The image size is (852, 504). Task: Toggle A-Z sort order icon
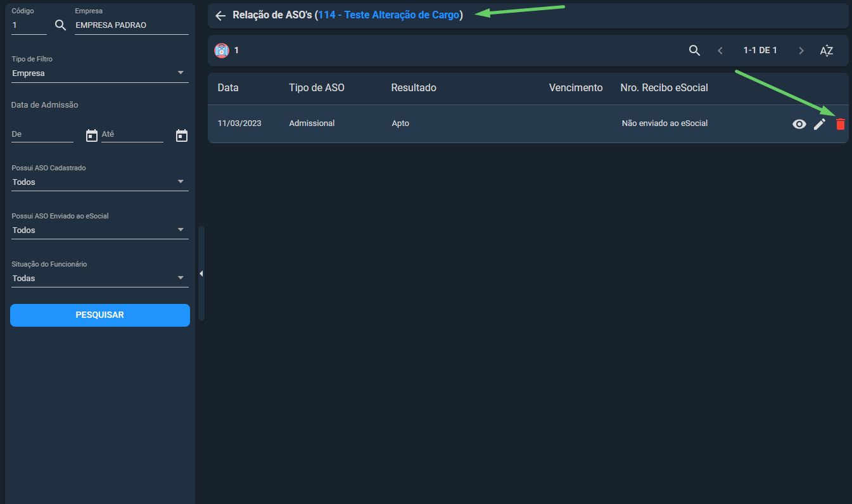click(x=827, y=51)
